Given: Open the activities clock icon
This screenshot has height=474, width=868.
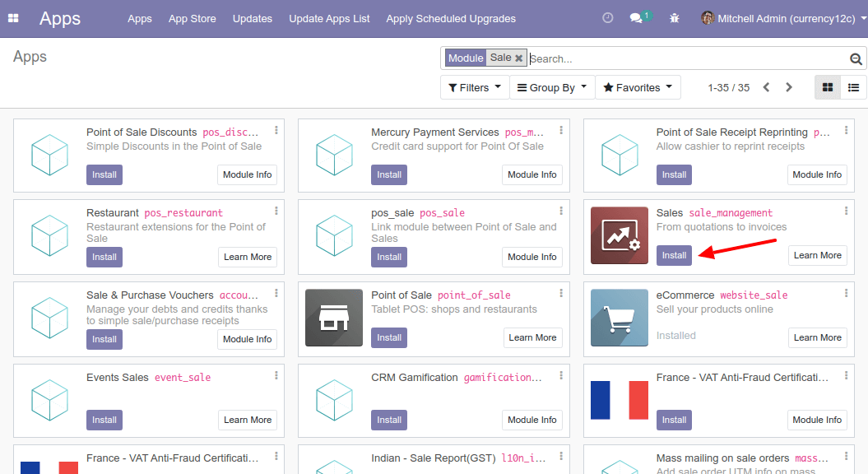Looking at the screenshot, I should click(608, 18).
